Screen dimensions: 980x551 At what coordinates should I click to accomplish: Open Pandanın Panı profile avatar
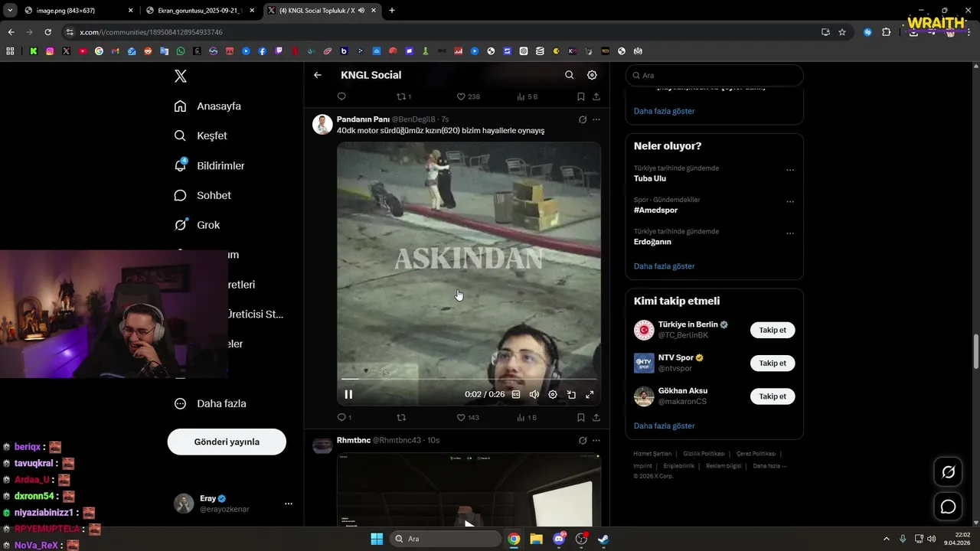(x=322, y=124)
